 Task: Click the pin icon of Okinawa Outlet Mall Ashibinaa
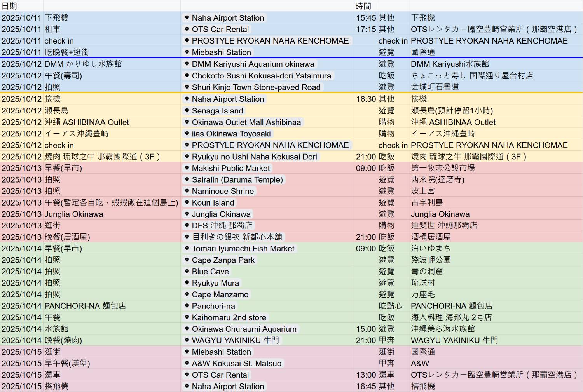pyautogui.click(x=187, y=122)
